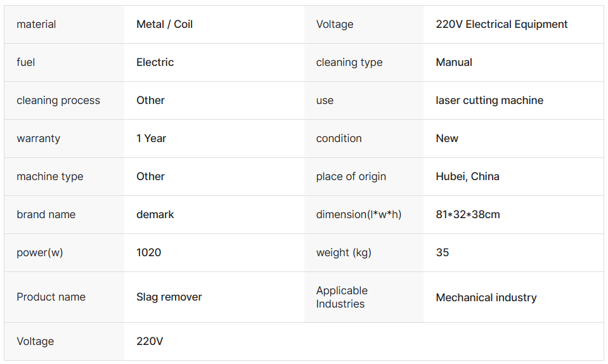Click the 'Slag remover' product name
The height and width of the screenshot is (364, 608).
click(169, 297)
